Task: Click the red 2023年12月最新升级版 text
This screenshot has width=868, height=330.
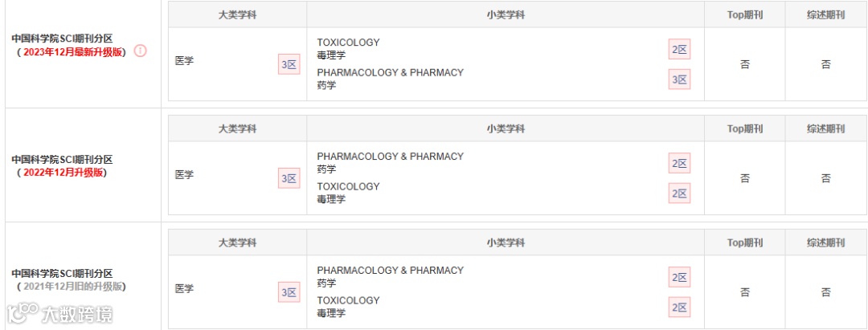Action: 72,51
